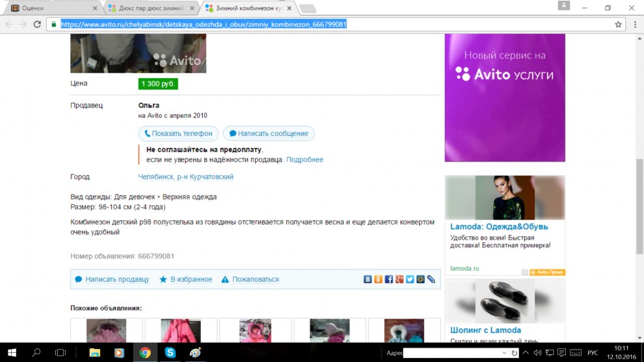Open Chrome user profile button
Screen dimensions: 644x362
click(563, 5)
